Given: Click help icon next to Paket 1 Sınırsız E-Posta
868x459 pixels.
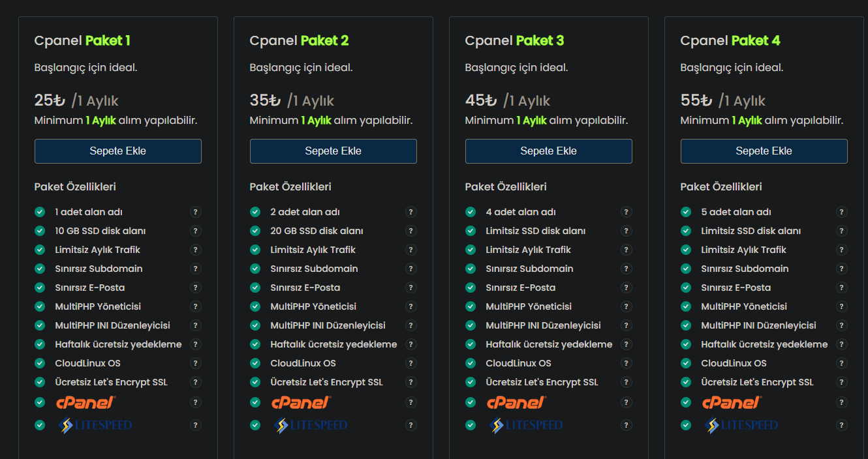Looking at the screenshot, I should point(195,288).
